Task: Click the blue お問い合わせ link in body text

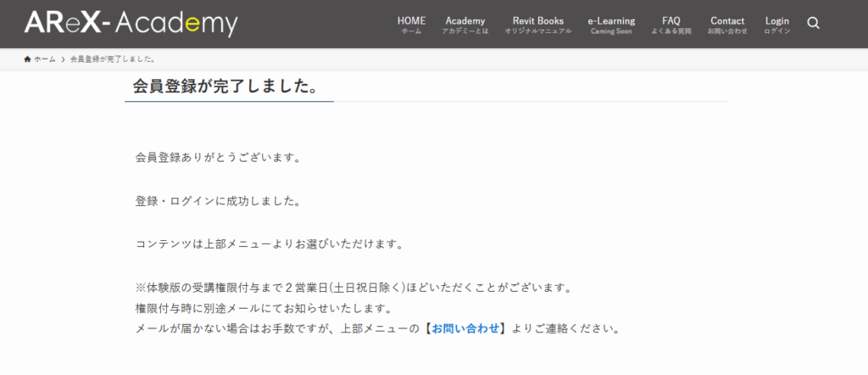Action: coord(466,328)
